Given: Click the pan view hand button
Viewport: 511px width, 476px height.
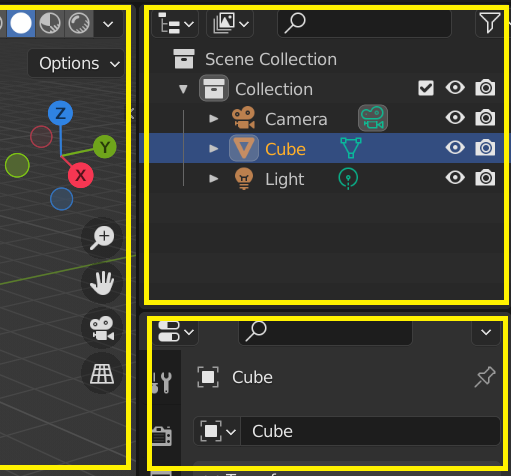Looking at the screenshot, I should 102,283.
